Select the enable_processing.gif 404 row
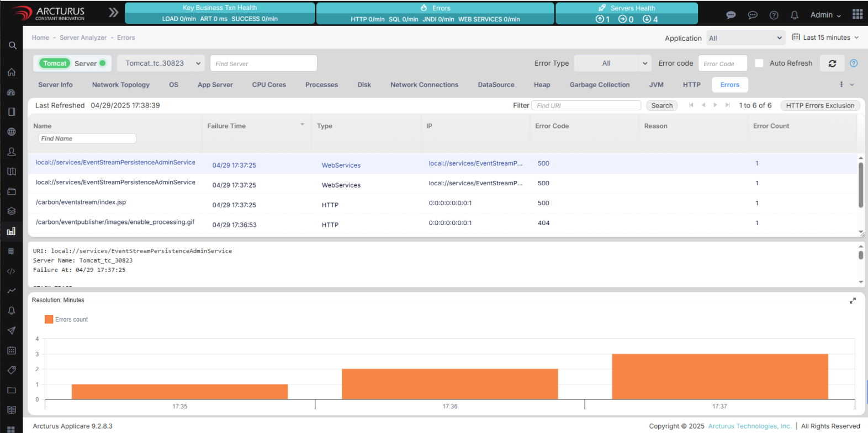This screenshot has width=868, height=433. tap(443, 223)
